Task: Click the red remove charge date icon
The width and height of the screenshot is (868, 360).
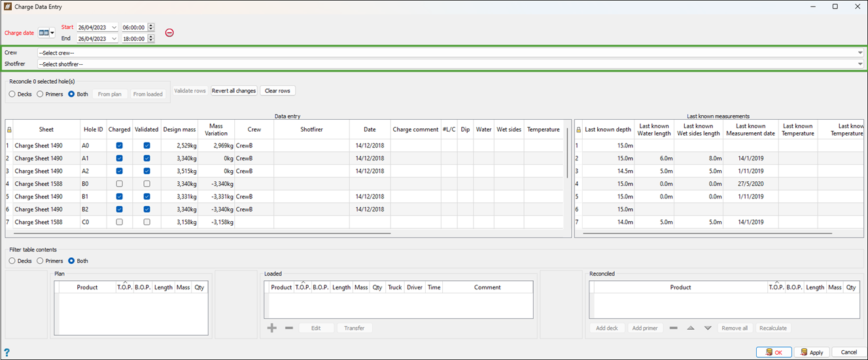Action: [x=169, y=33]
